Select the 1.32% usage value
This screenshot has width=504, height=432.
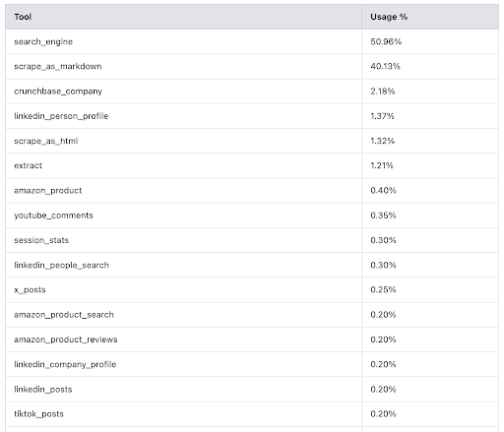coord(383,141)
